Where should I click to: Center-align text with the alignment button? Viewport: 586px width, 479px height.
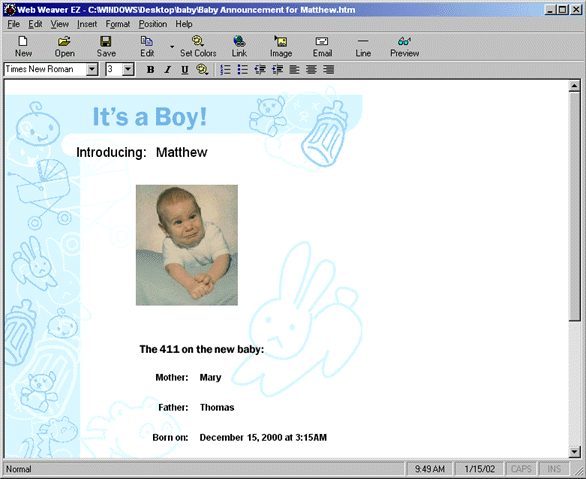coord(311,69)
